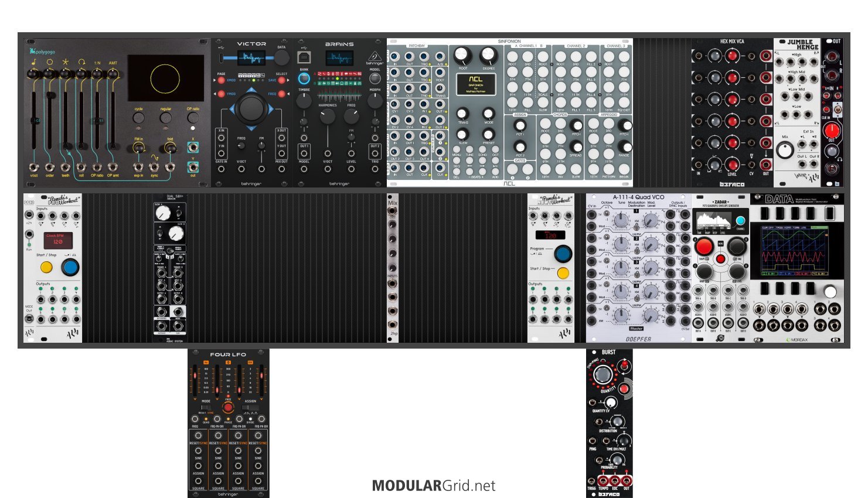Click the red PAGE button on Victor
This screenshot has height=498, width=868.
point(221,80)
